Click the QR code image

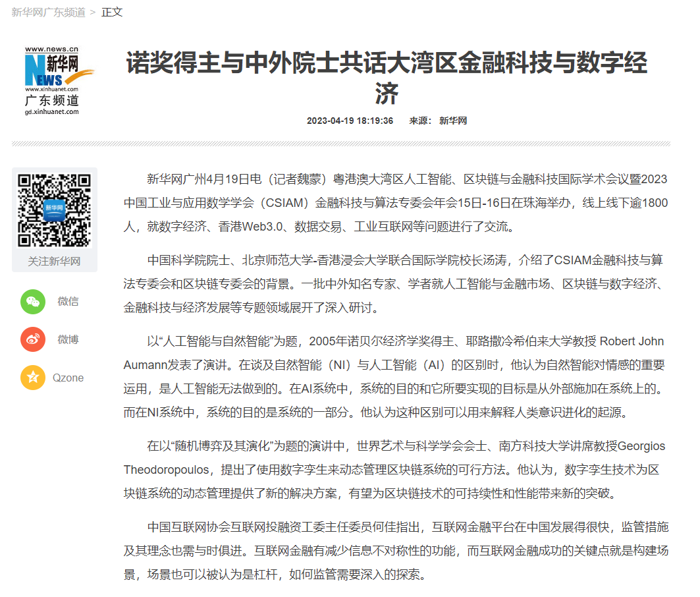tap(54, 210)
